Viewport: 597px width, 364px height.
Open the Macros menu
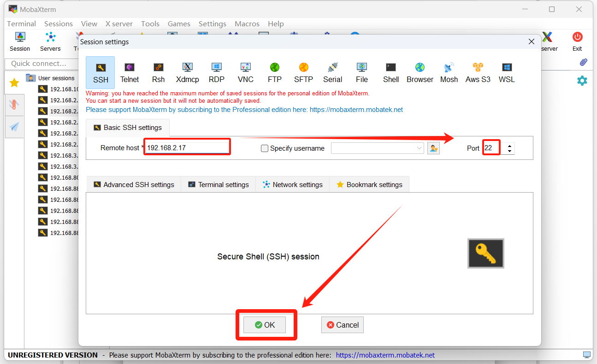tap(247, 23)
